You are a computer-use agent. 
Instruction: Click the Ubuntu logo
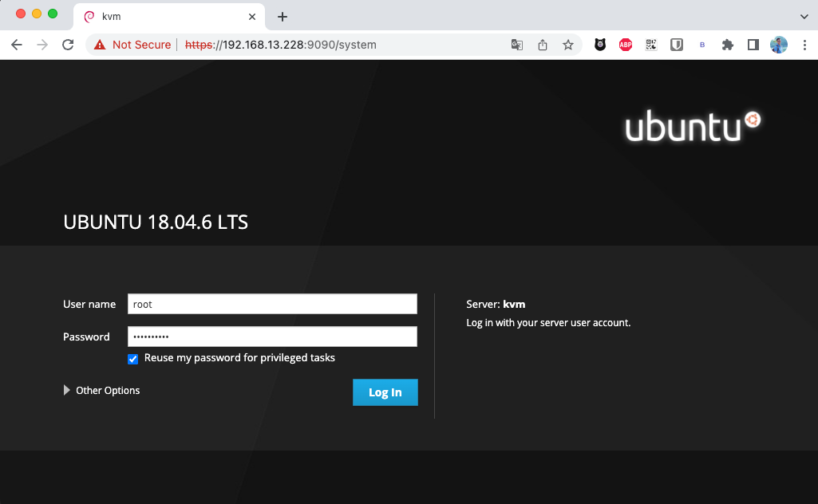[693, 126]
